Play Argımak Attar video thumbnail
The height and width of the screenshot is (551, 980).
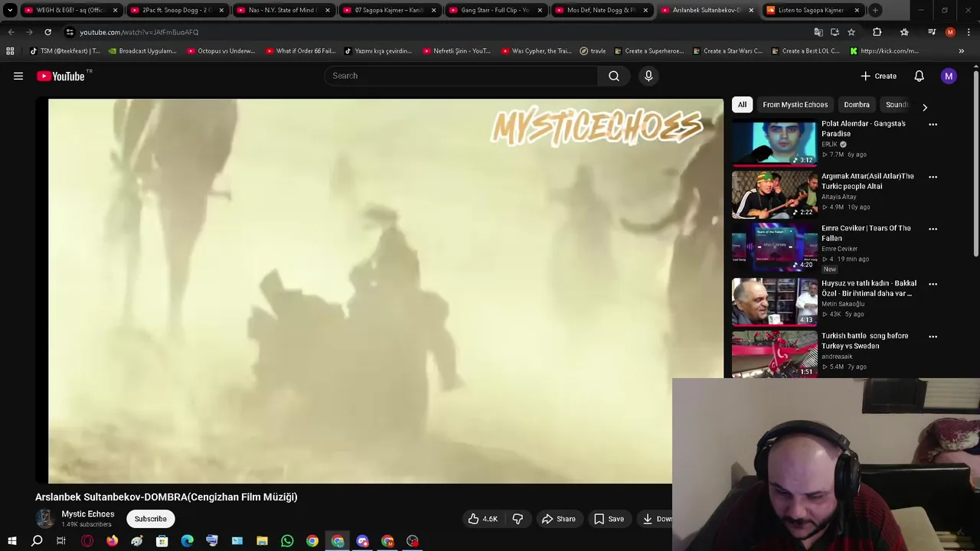tap(774, 195)
